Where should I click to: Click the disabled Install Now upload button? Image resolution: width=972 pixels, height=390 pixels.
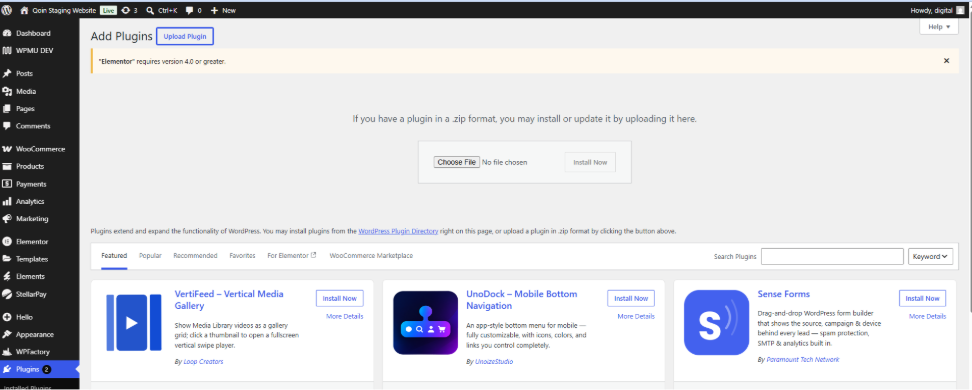point(590,162)
